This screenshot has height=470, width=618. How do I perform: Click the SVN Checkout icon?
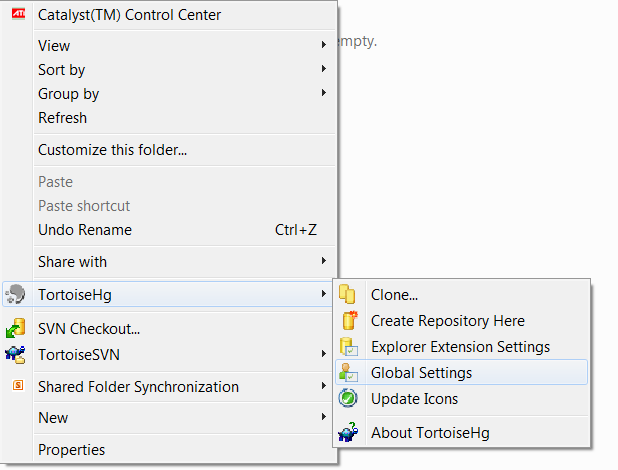pos(16,328)
